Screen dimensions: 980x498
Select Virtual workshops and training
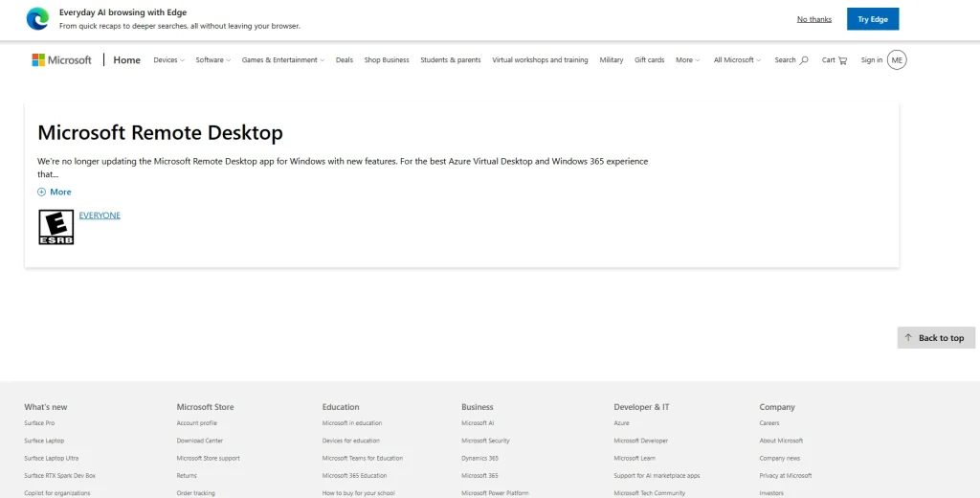540,60
